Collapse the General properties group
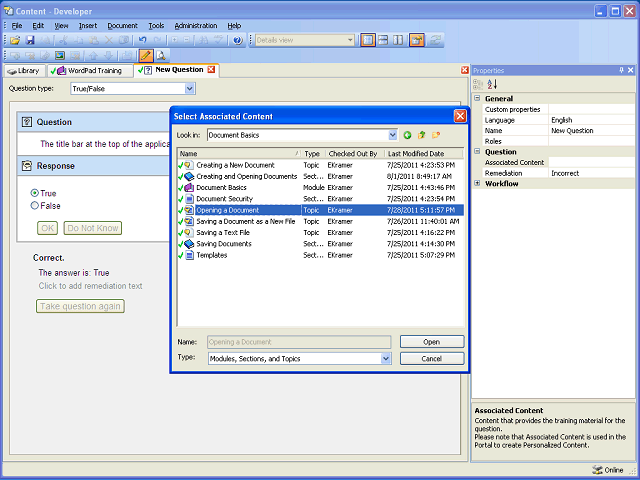Viewport: 640px width, 480px height. click(477, 98)
